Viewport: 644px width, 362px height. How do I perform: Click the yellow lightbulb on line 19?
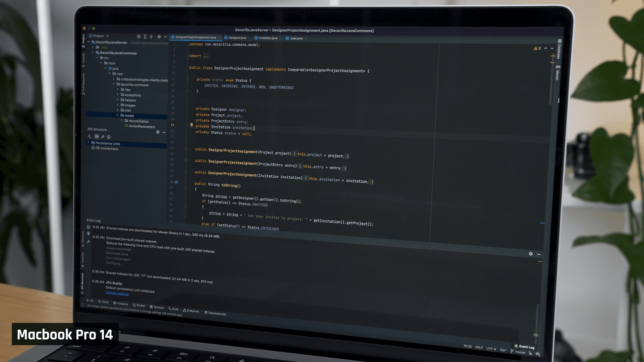(192, 125)
